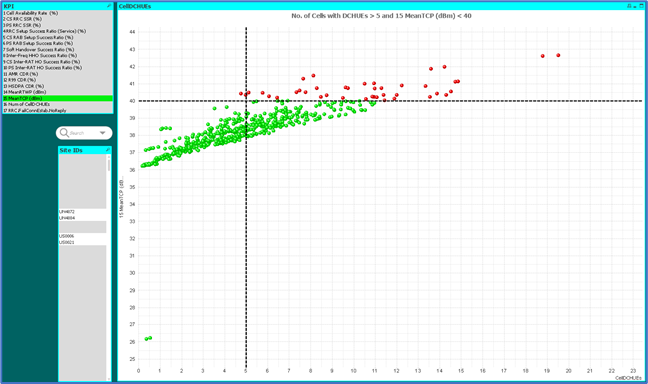Select '9 CS Inter-RAT HO Success Ratio (%)'

[x=57, y=62]
